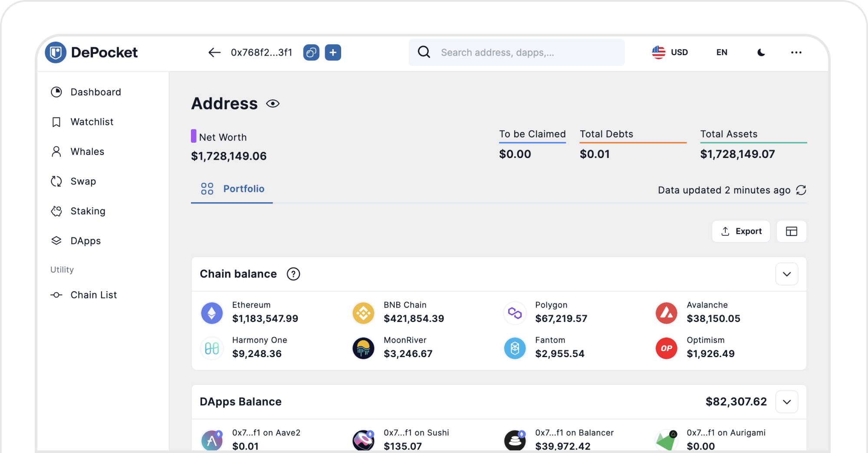Add address with the plus button
This screenshot has height=453, width=868.
(333, 53)
